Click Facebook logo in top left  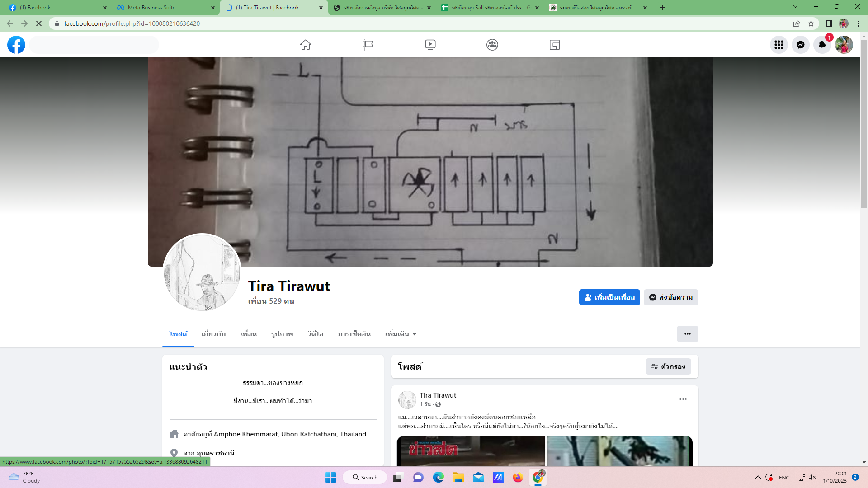point(16,45)
